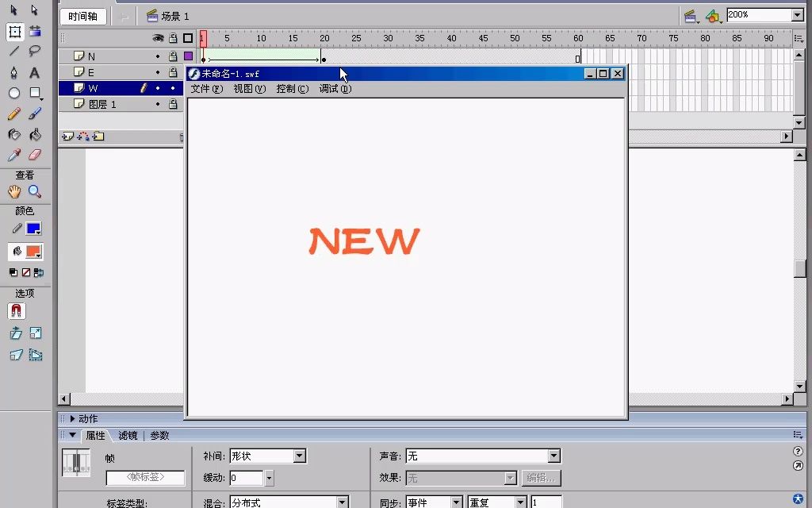Open the 补间 tween type dropdown
Viewport: 812px width, 508px height.
297,456
